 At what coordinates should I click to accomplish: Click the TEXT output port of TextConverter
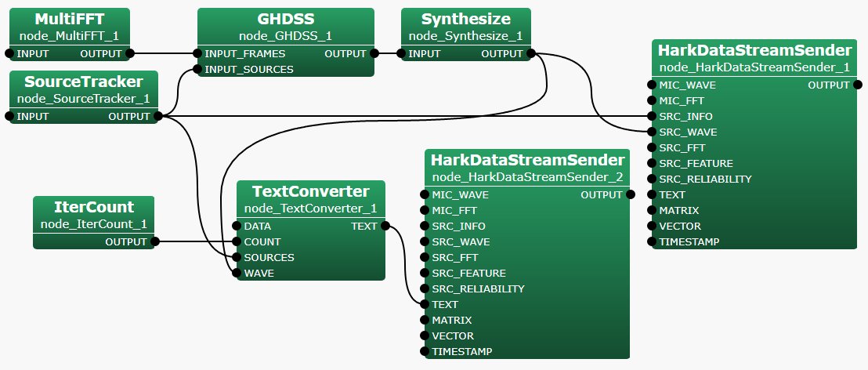click(x=385, y=227)
